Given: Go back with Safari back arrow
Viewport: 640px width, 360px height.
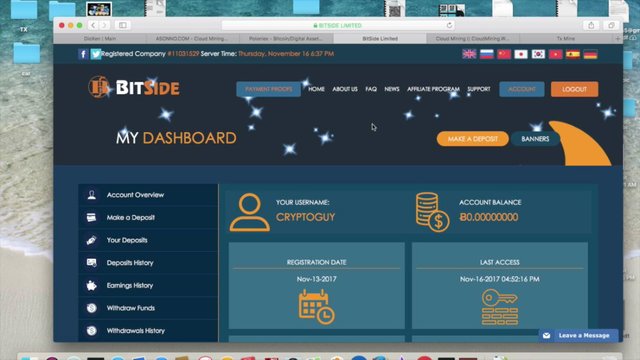Looking at the screenshot, I should click(x=93, y=25).
